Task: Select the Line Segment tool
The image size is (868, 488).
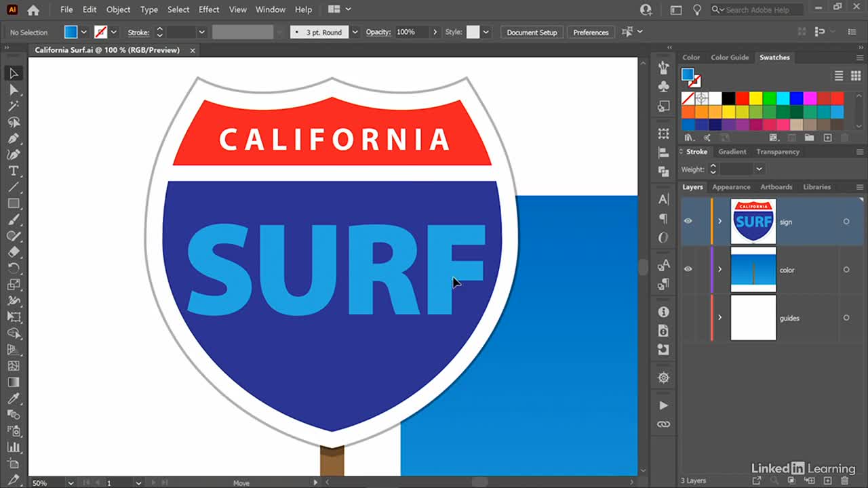Action: click(14, 187)
